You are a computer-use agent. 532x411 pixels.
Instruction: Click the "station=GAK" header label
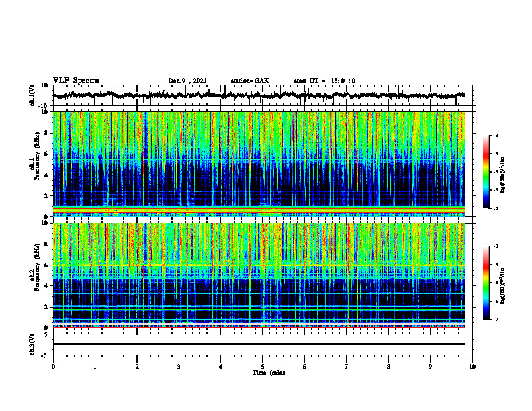[250, 81]
